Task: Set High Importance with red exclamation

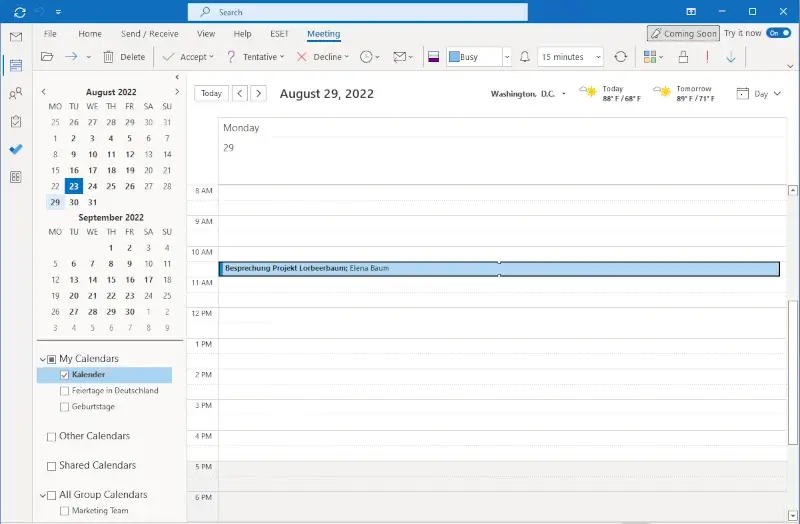Action: (707, 57)
